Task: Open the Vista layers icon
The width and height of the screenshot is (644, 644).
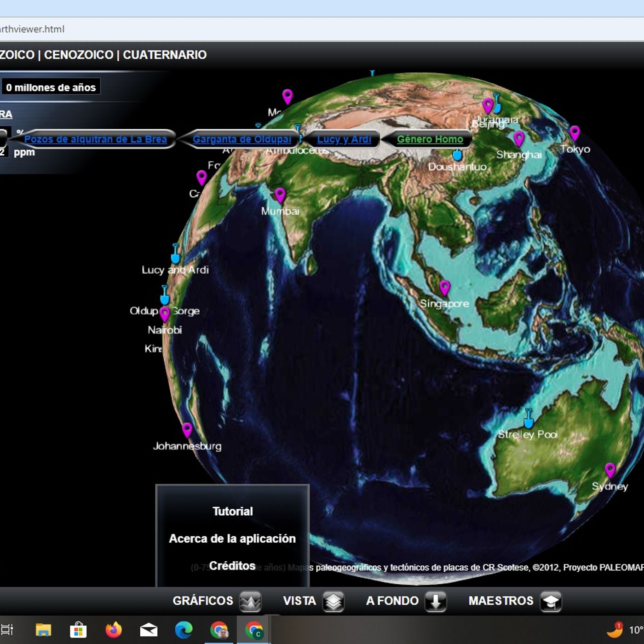Action: [333, 601]
